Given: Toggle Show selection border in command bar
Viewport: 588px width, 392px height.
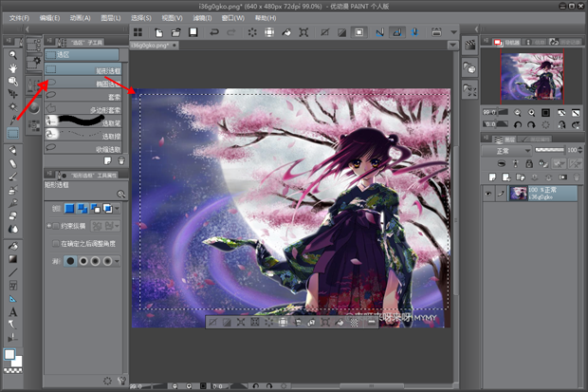Looking at the screenshot, I should (x=358, y=32).
